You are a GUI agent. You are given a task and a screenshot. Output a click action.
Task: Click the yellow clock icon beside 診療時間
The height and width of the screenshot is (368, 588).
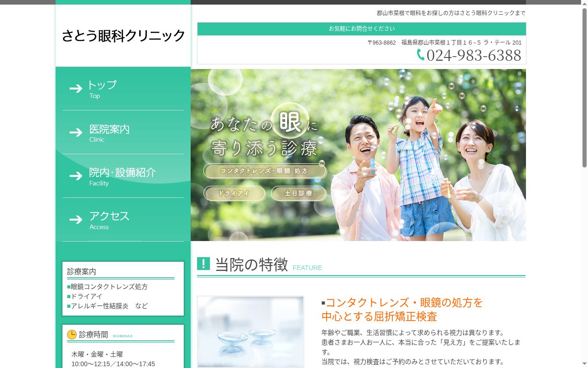(x=72, y=334)
